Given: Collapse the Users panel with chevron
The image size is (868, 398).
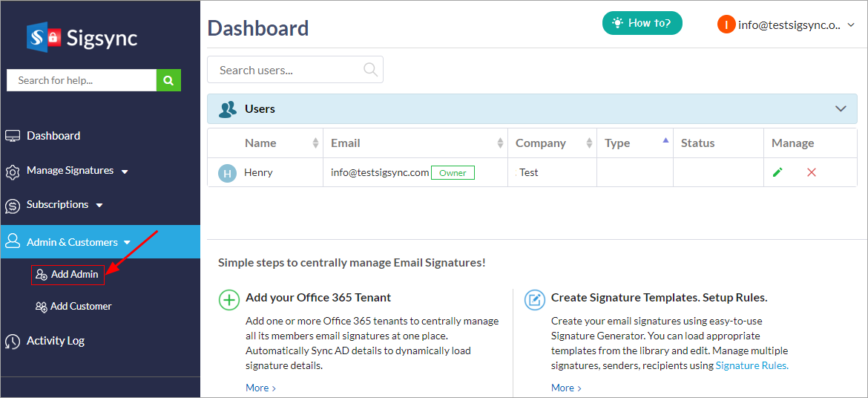Looking at the screenshot, I should [841, 109].
